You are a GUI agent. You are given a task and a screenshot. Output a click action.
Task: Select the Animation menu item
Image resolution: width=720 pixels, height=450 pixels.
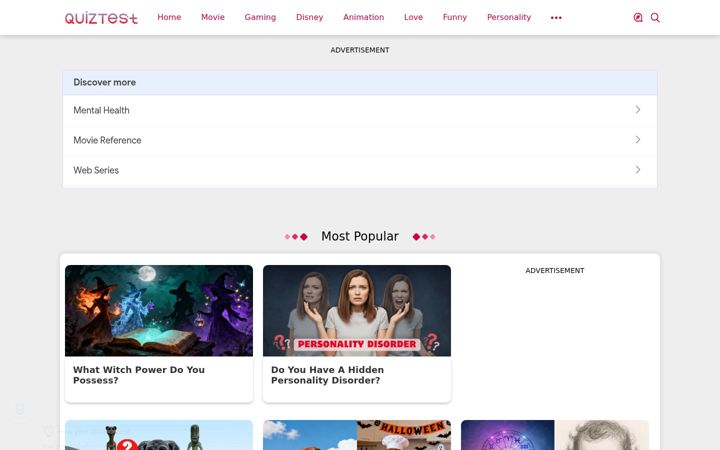click(363, 17)
